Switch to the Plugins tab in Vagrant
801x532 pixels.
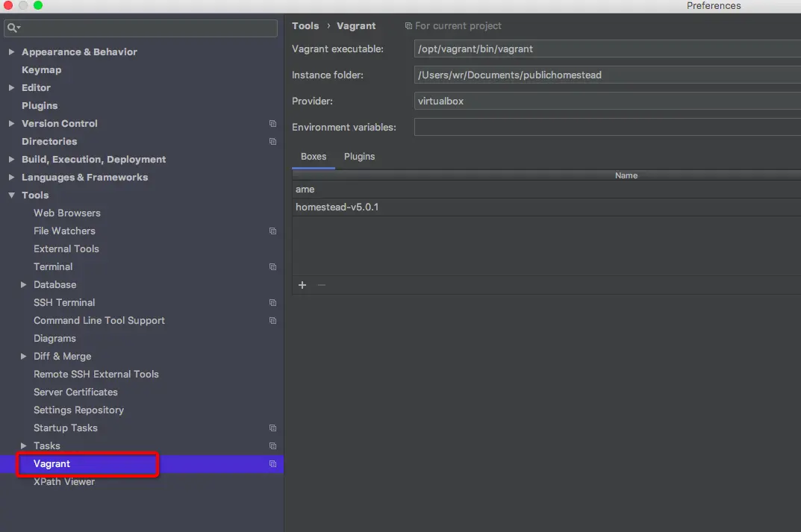pyautogui.click(x=359, y=156)
